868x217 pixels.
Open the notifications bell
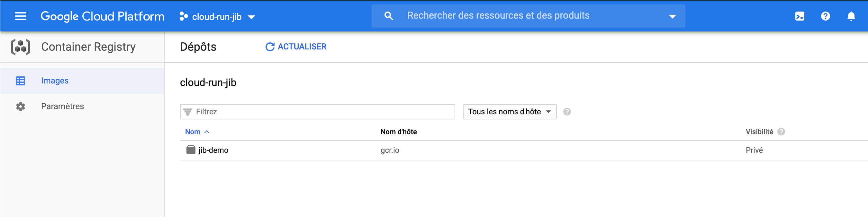[851, 16]
